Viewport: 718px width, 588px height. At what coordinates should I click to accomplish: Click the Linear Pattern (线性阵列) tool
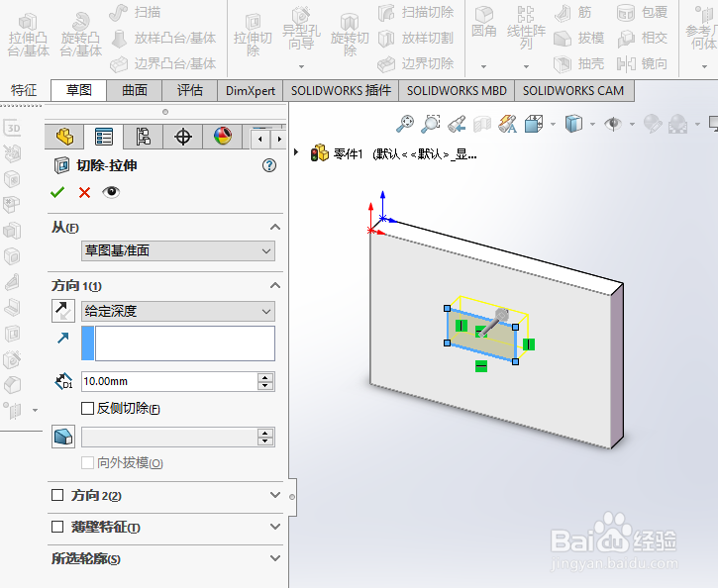click(x=526, y=28)
